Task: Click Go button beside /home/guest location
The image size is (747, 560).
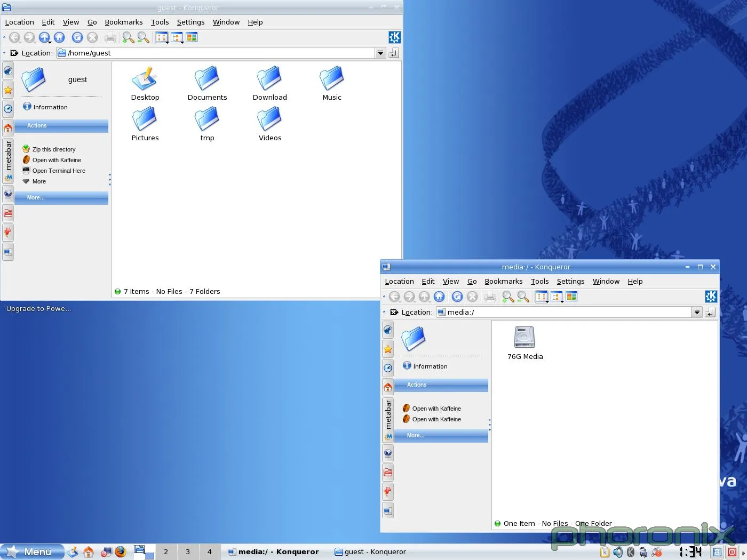Action: 394,53
